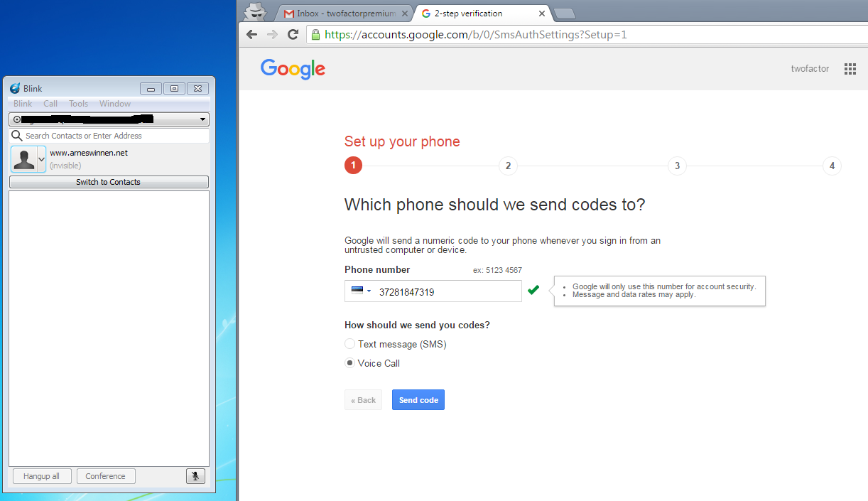Expand the Blink presence status arrow

point(41,159)
